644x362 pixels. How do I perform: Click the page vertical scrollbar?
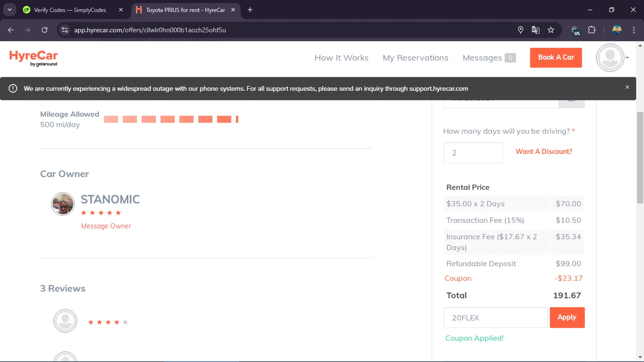(x=640, y=158)
